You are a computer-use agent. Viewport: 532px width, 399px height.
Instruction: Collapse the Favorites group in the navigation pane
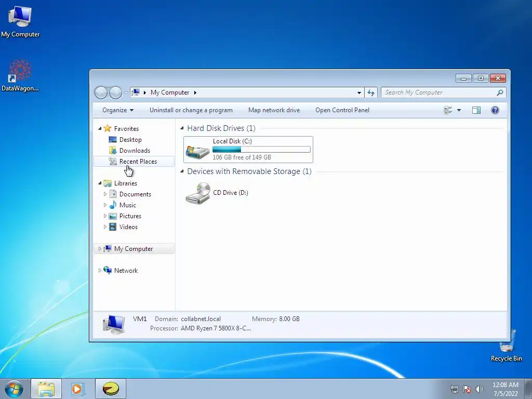[x=100, y=128]
